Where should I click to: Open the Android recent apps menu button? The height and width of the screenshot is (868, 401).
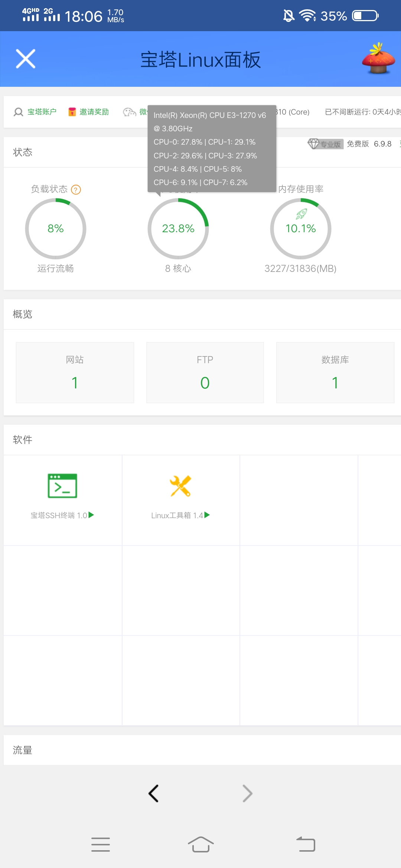[101, 844]
